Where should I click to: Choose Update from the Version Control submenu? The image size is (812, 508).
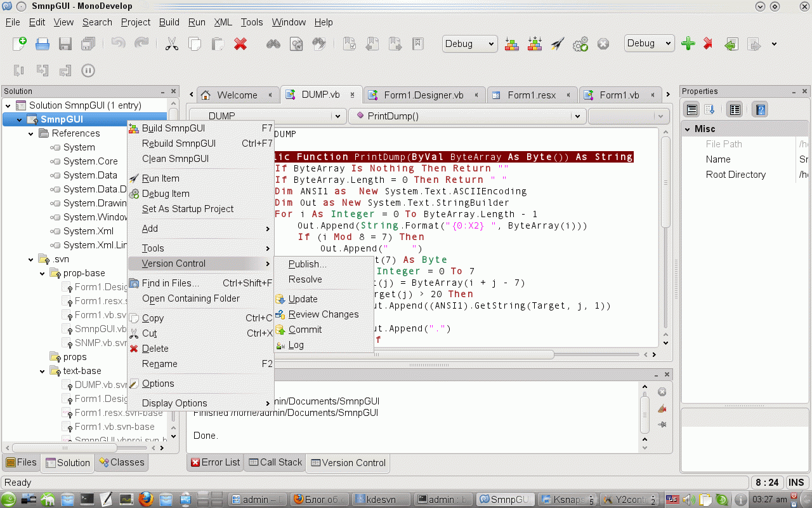324,299
